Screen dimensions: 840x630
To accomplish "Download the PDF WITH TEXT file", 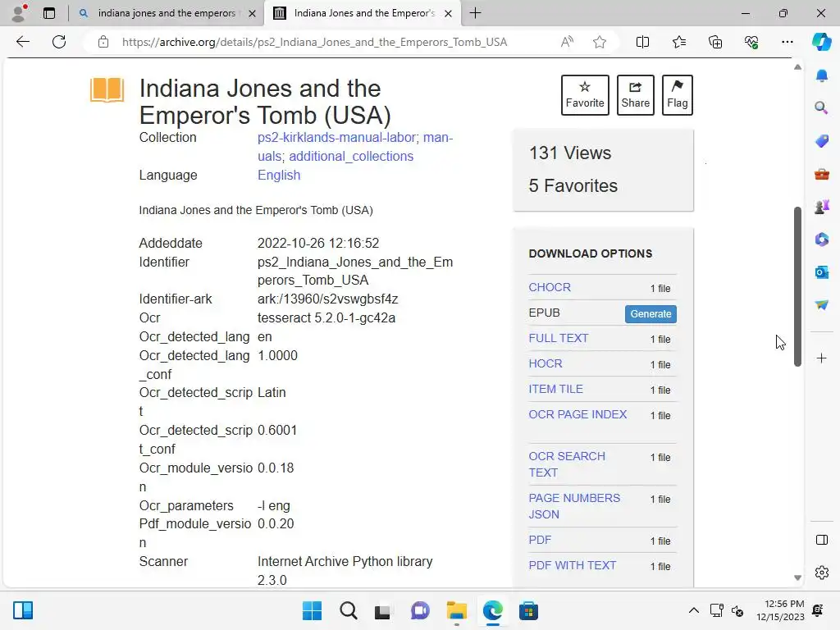I will 572,565.
